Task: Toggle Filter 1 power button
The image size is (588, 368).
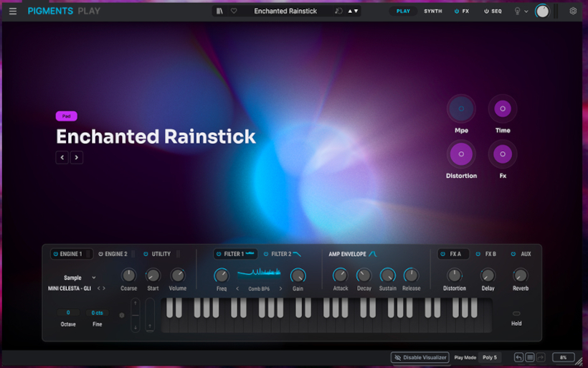Action: (219, 254)
